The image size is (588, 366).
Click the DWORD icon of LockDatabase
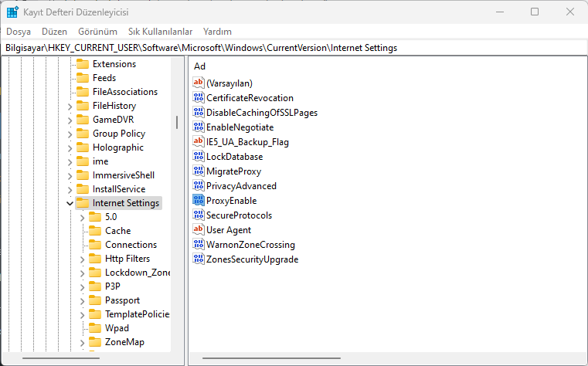coord(199,156)
